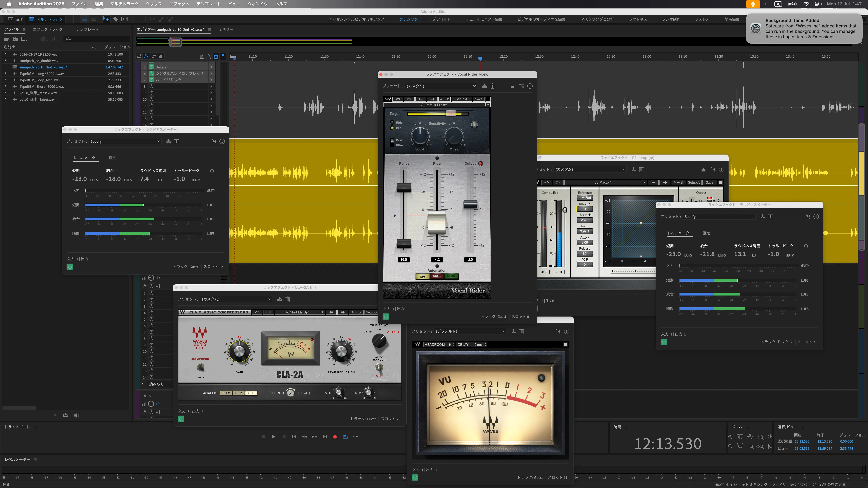Click the import file icon in Files panel
Image resolution: width=868 pixels, height=488 pixels.
pyautogui.click(x=15, y=39)
